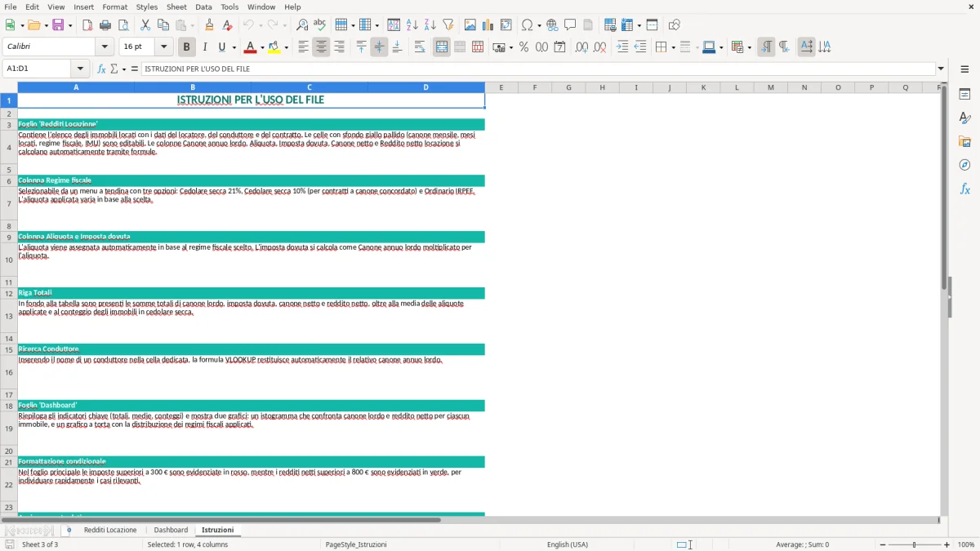980x551 pixels.
Task: Increase indent icon
Action: pyautogui.click(x=622, y=47)
